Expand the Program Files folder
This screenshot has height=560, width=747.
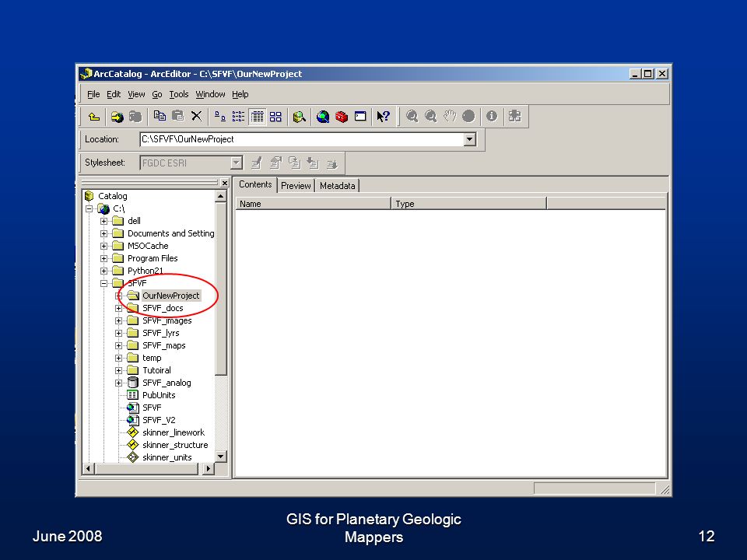pos(103,258)
